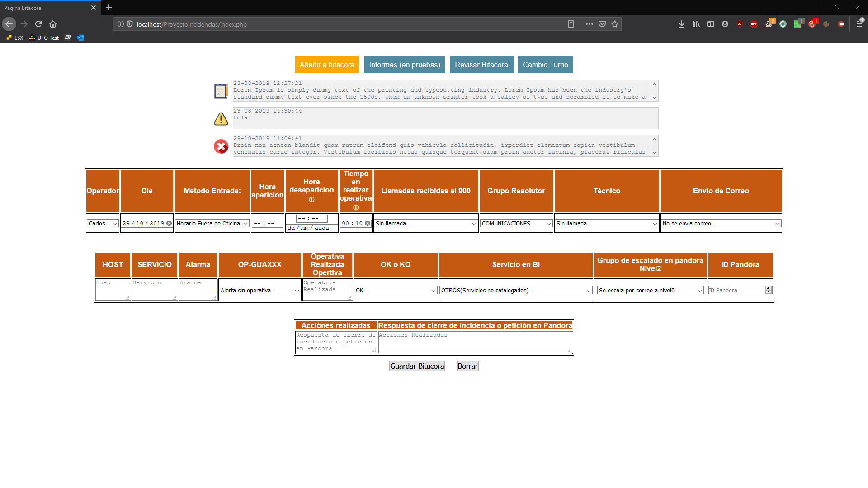Open Firefox library icon

coord(696,24)
